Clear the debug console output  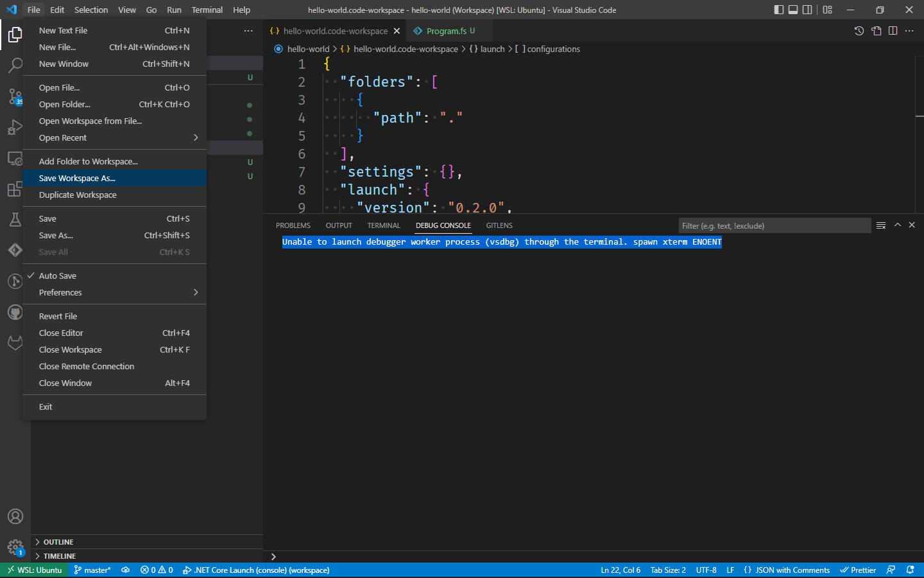[x=881, y=225]
